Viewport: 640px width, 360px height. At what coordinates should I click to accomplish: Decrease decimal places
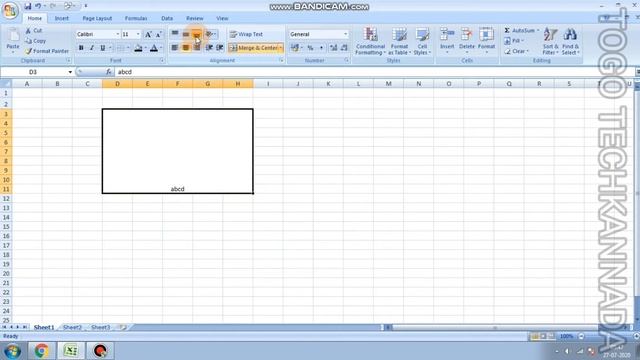point(344,48)
